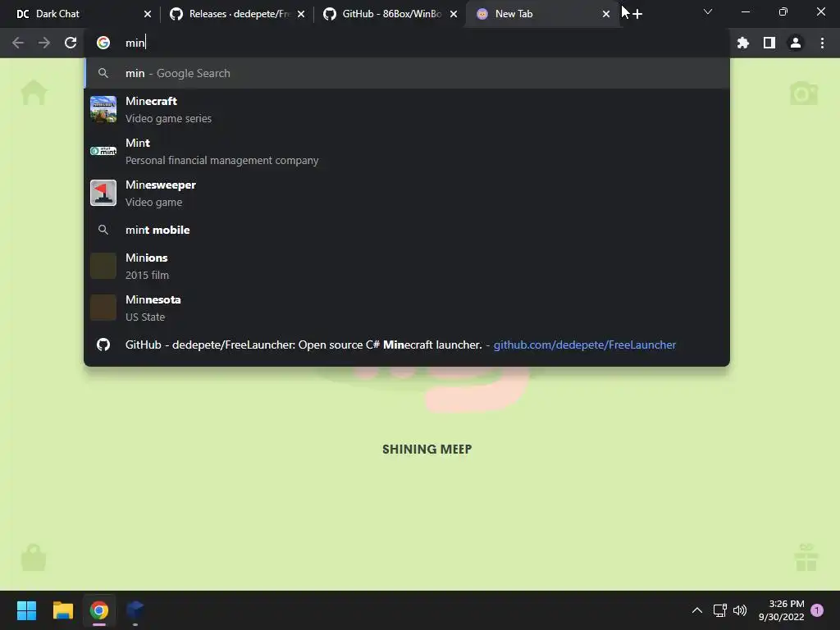Toggle the browser side panel icon
This screenshot has width=840, height=630.
point(769,43)
